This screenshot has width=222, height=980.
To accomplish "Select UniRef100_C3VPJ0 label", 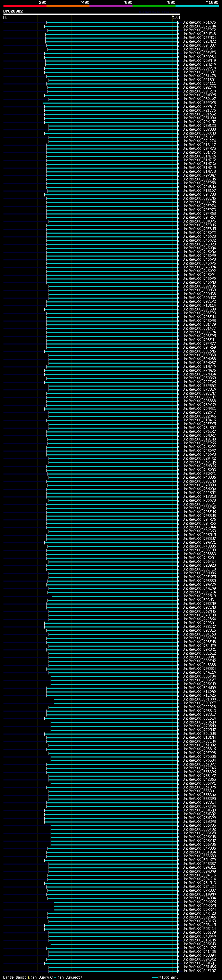I will point(199,68).
